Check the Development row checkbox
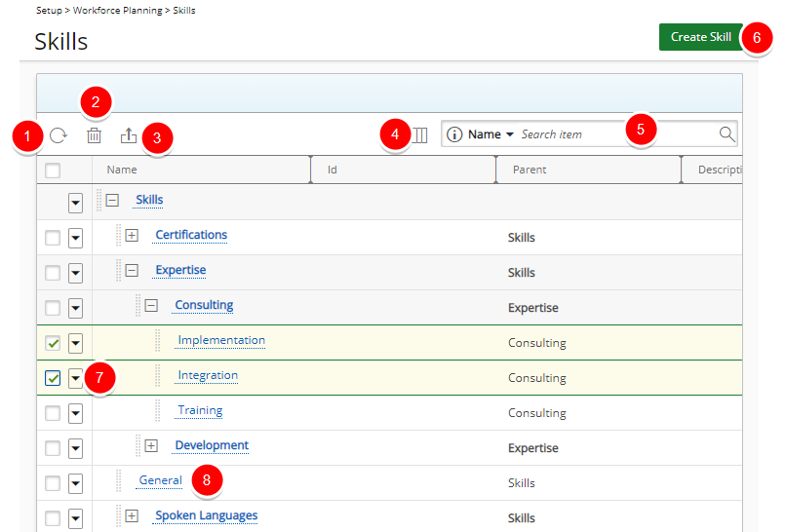786x532 pixels. 53,448
